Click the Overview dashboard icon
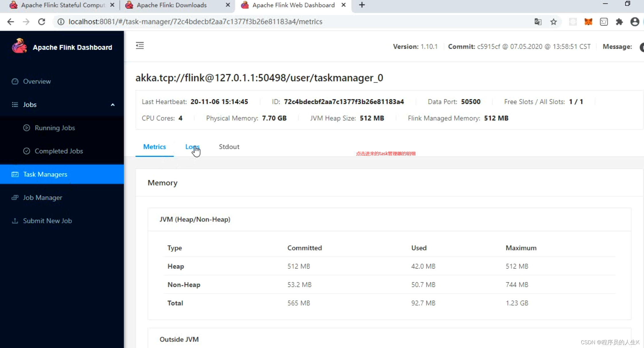The image size is (644, 348). coord(15,81)
